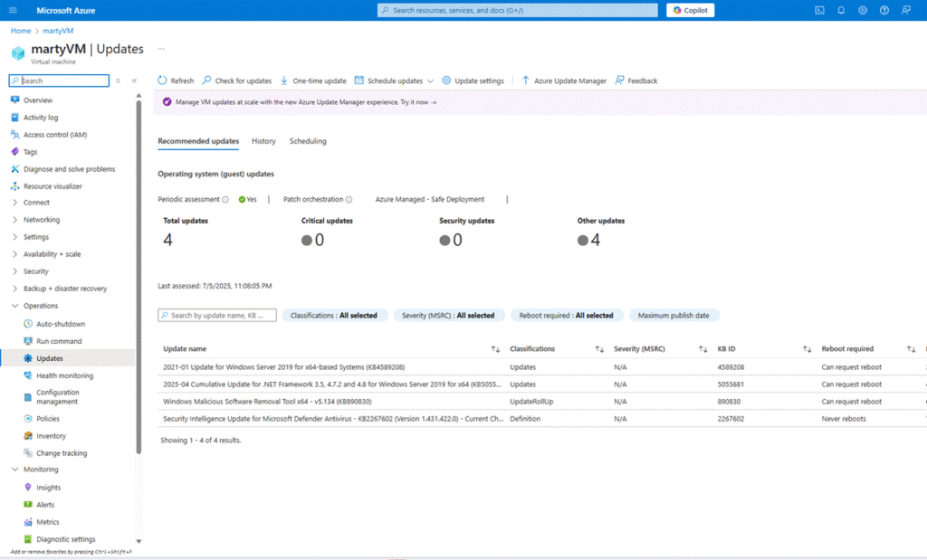Switch to the History tab
Image resolution: width=927 pixels, height=560 pixels.
click(x=263, y=141)
